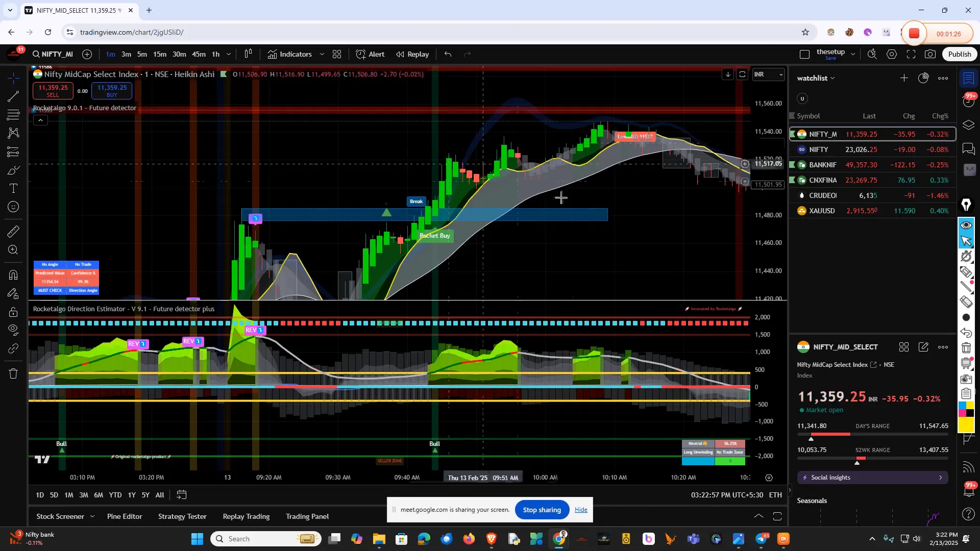Take a chart snapshot with the camera icon
The height and width of the screenshot is (551, 980).
coord(930,54)
